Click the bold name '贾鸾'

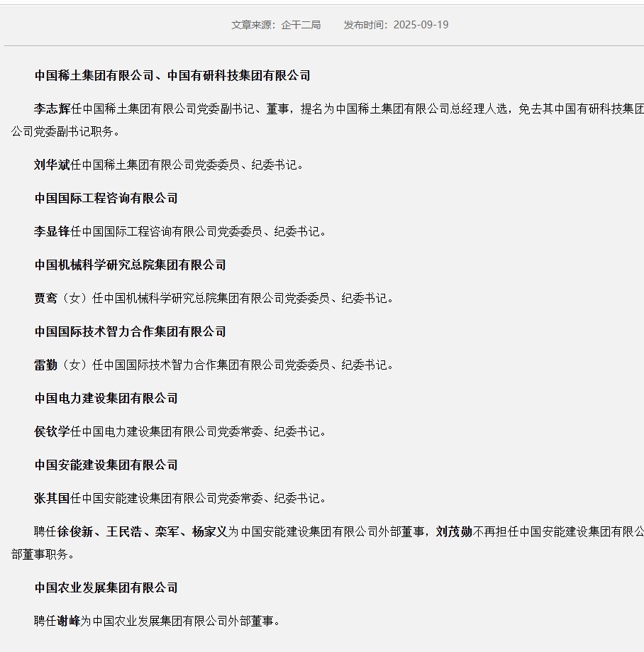45,298
